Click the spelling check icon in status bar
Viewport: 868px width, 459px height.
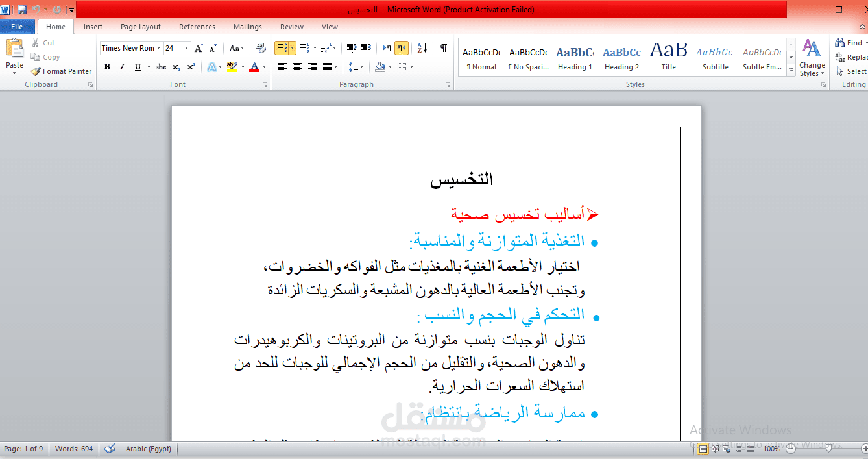(109, 449)
